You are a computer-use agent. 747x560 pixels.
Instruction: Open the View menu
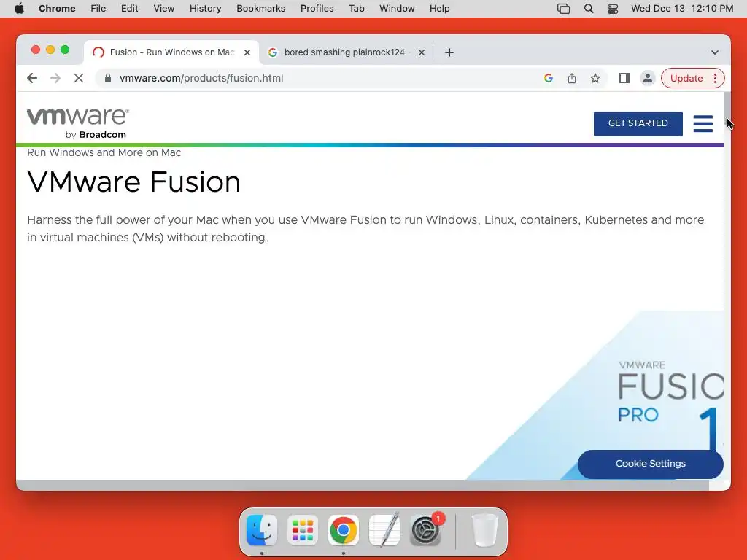163,9
